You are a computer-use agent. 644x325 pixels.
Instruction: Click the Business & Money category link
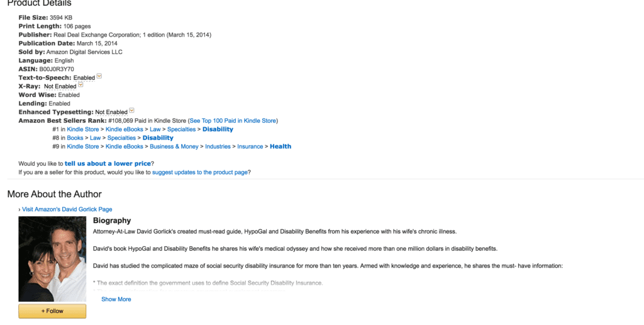pos(174,147)
